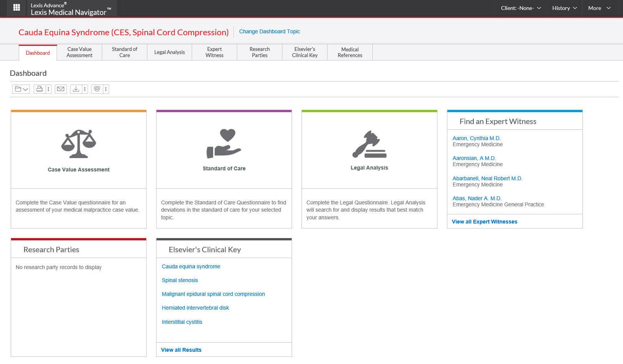Go to the Expert Witness tab
This screenshot has height=364, width=623.
point(215,52)
